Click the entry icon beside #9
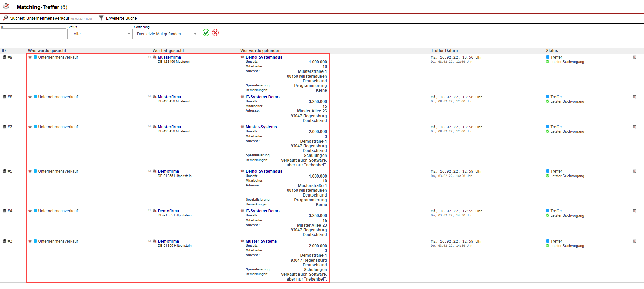Image resolution: width=644 pixels, height=289 pixels. click(4, 57)
